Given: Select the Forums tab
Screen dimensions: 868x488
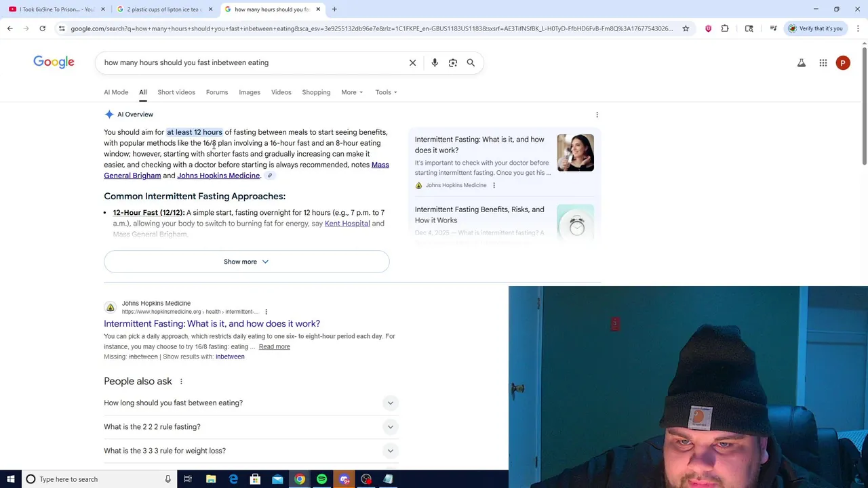Looking at the screenshot, I should 217,92.
